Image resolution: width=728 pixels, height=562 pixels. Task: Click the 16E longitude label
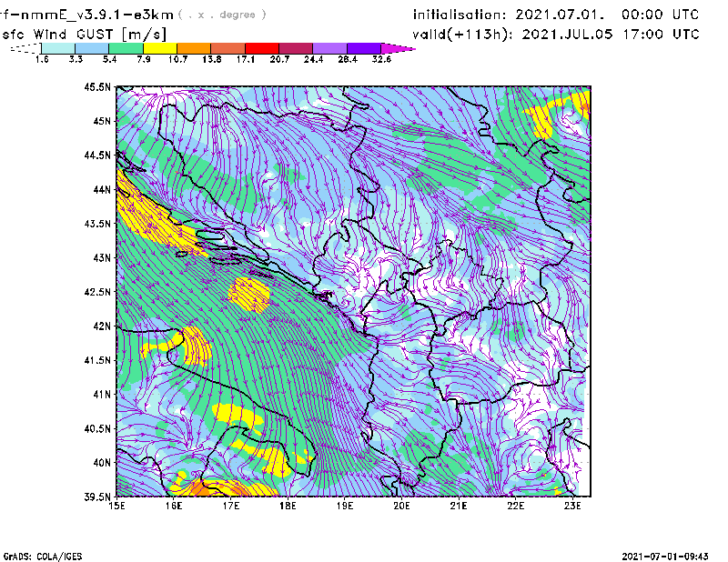[x=174, y=506]
